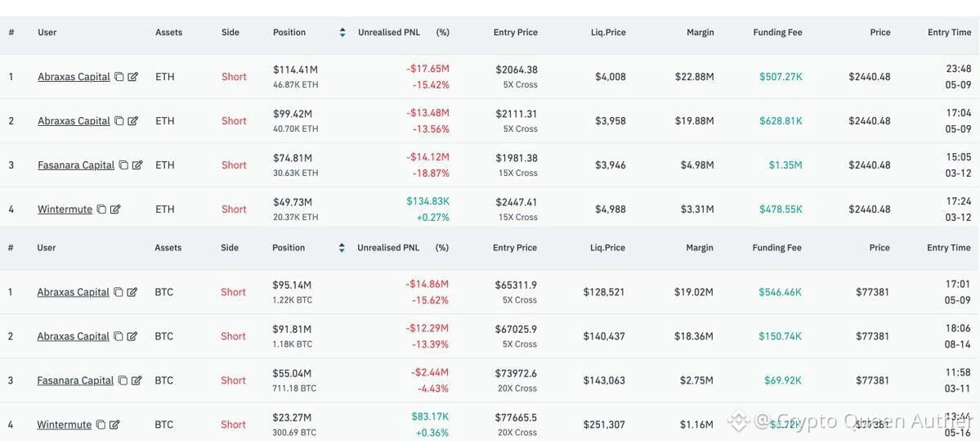980x441 pixels.
Task: Open Fasanara Capital link in ETH table
Action: click(x=76, y=165)
